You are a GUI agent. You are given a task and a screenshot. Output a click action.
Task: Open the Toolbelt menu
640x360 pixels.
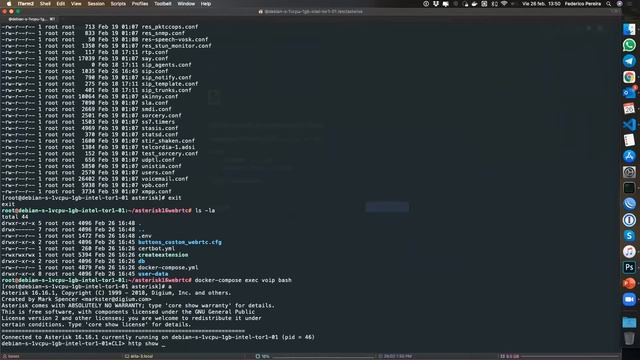pyautogui.click(x=163, y=4)
